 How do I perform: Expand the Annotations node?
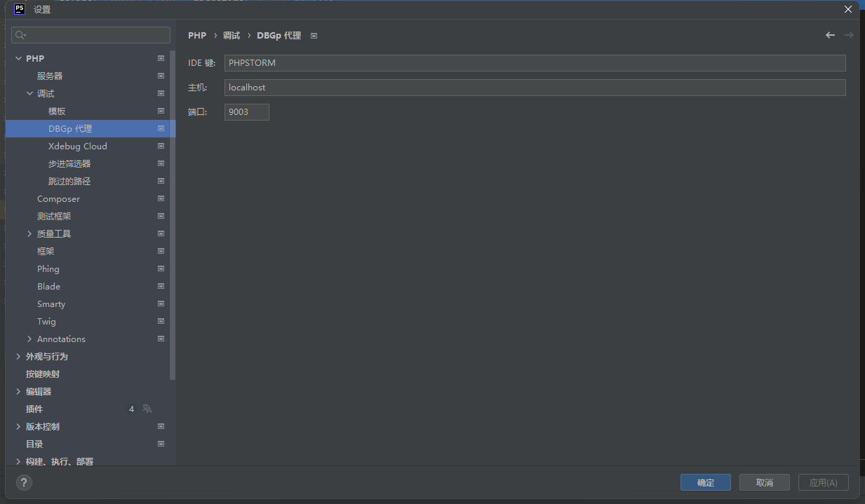coord(29,339)
